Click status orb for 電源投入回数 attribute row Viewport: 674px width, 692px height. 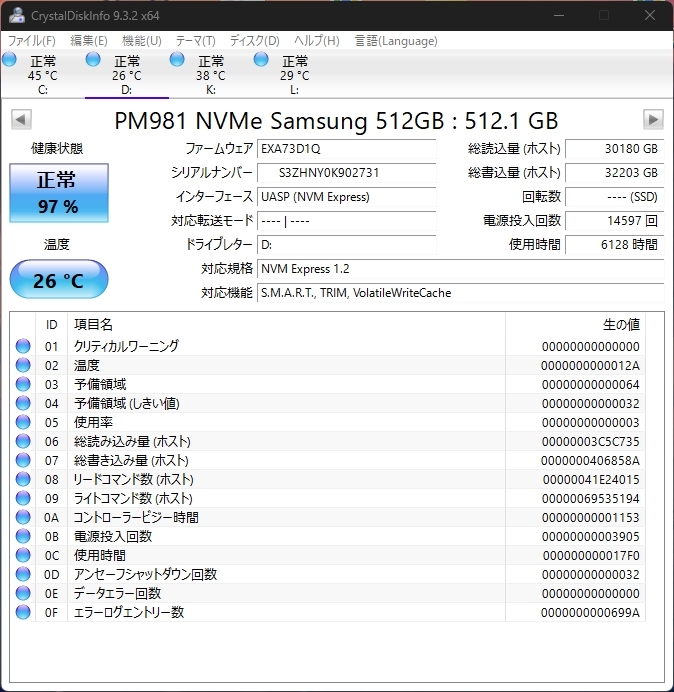(23, 536)
